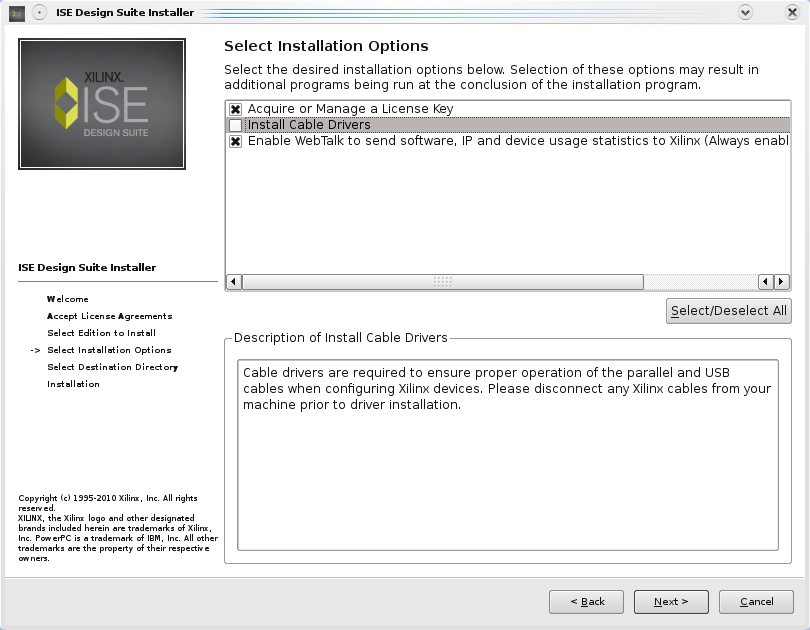Uncheck Acquire or Manage a License Key
Screen dimensions: 810x630
[236, 109]
